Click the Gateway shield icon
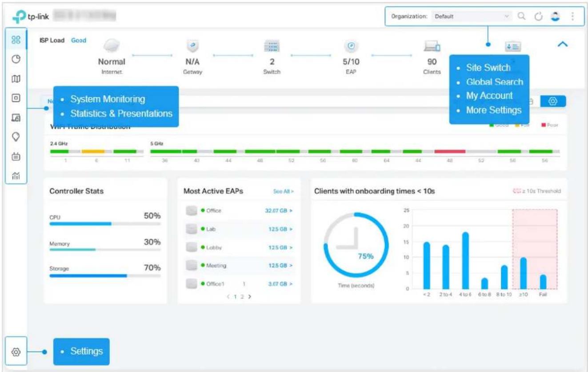The image size is (588, 372). (x=192, y=46)
